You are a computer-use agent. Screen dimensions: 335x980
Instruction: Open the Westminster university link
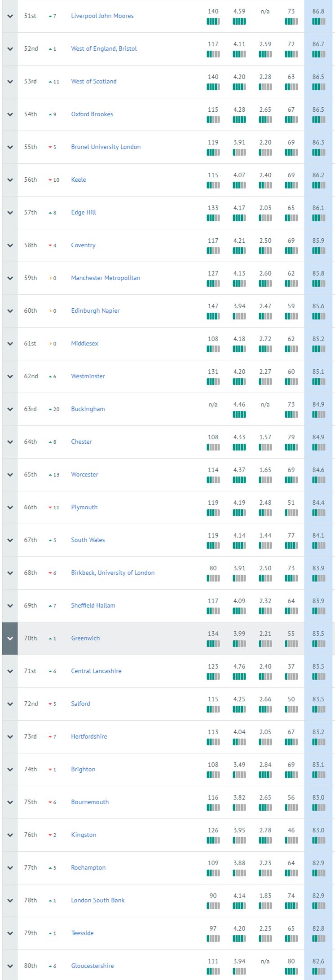[x=88, y=376]
